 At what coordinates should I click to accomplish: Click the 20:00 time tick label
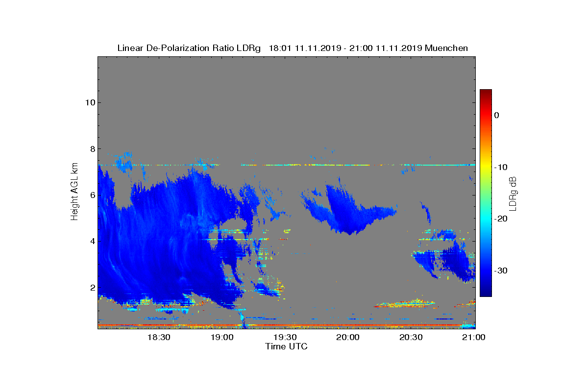348,337
